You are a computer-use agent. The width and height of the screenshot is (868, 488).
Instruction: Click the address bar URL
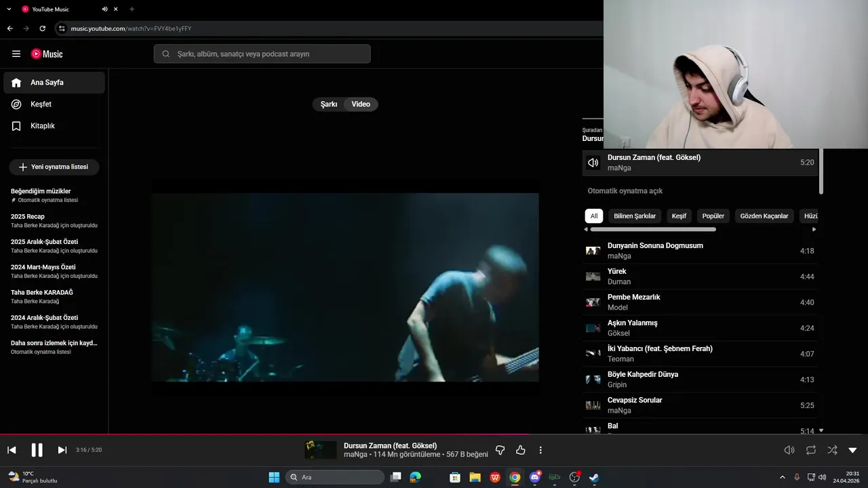(x=131, y=28)
